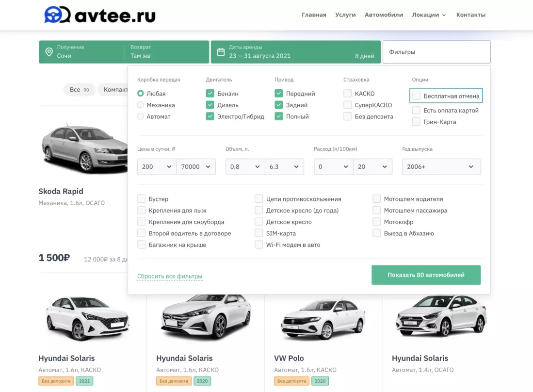Open the Skoda Rapid car title

click(61, 192)
